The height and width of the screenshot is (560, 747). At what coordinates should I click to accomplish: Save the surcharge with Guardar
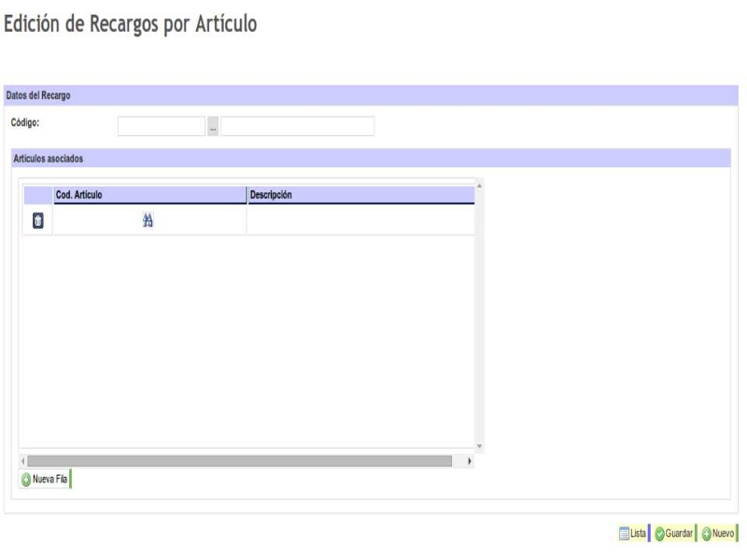click(x=673, y=534)
